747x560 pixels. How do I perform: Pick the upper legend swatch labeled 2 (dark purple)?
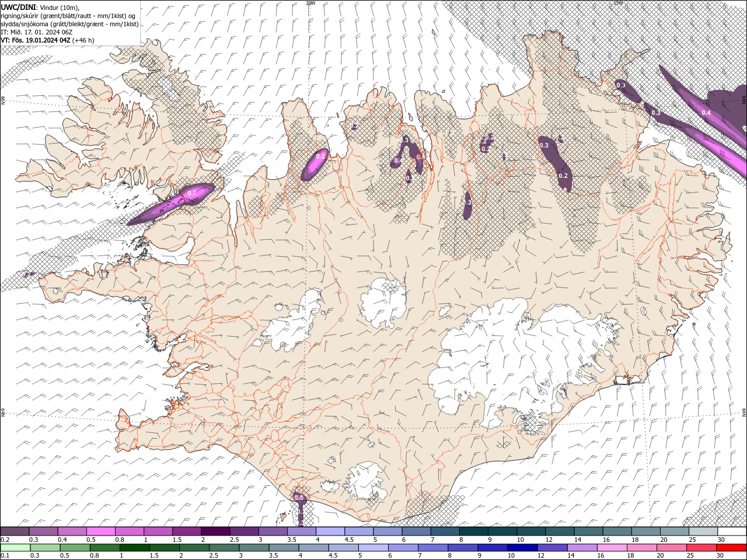pyautogui.click(x=215, y=531)
